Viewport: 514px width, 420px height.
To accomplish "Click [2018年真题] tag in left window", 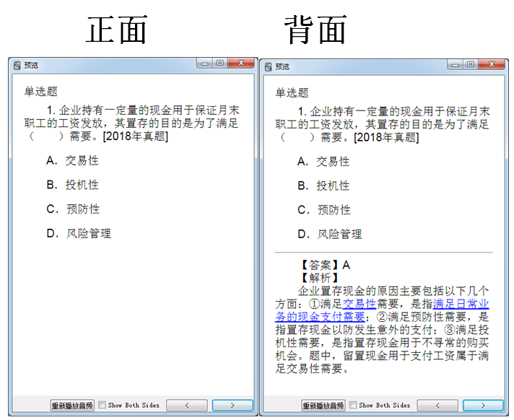I will pos(135,136).
